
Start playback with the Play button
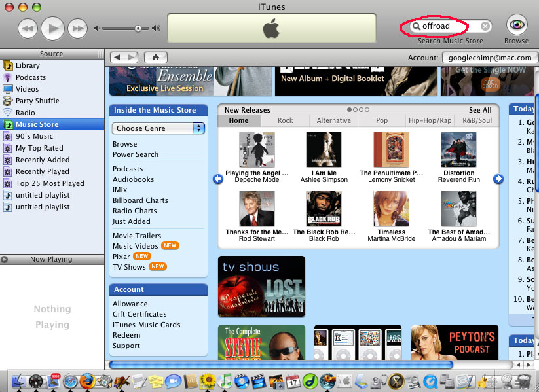52,28
